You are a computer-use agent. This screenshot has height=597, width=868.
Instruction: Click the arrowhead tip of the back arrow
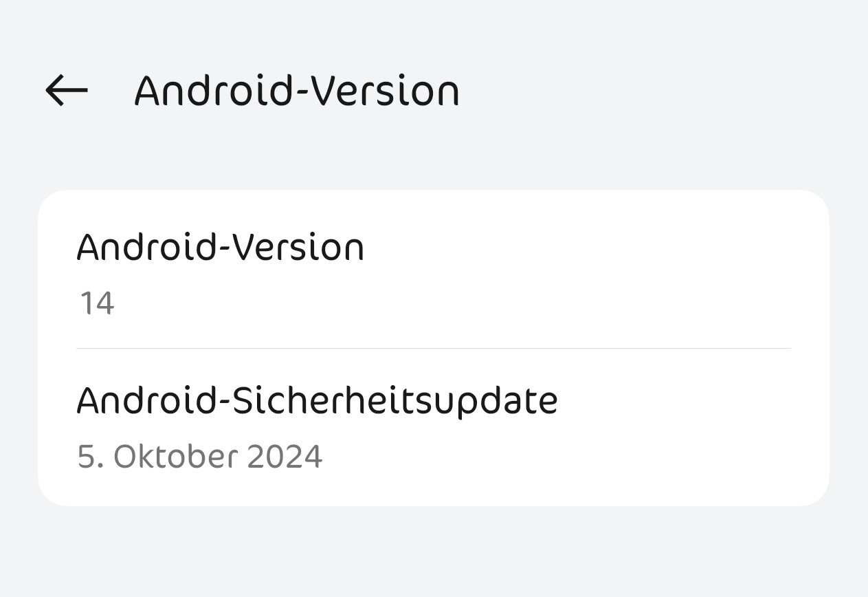pyautogui.click(x=49, y=91)
